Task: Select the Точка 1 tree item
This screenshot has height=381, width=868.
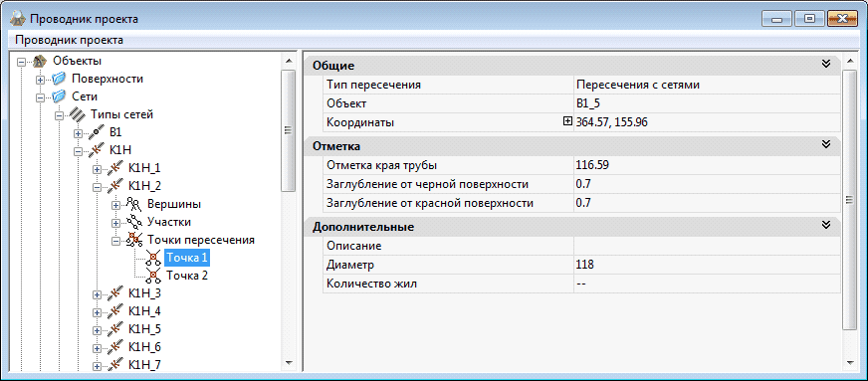Action: [x=186, y=258]
